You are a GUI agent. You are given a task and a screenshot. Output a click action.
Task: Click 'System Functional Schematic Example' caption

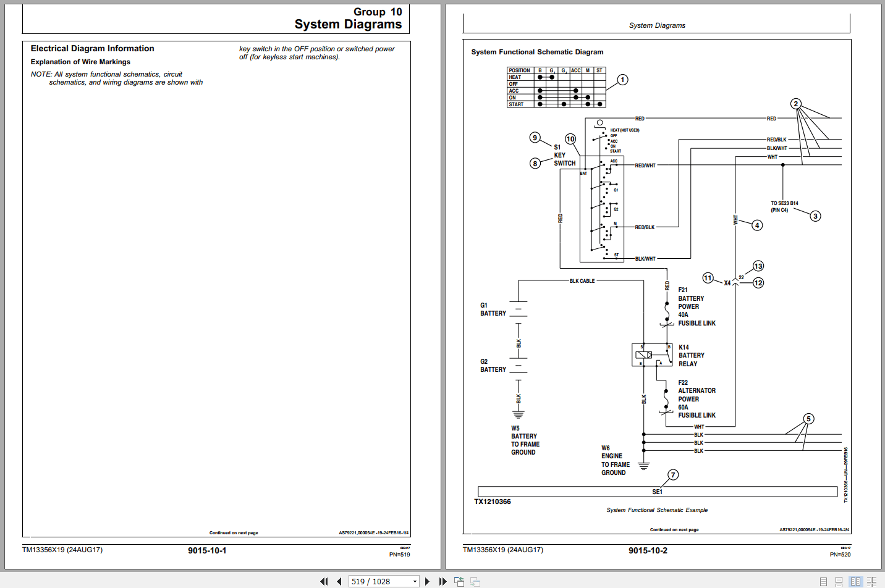point(657,510)
